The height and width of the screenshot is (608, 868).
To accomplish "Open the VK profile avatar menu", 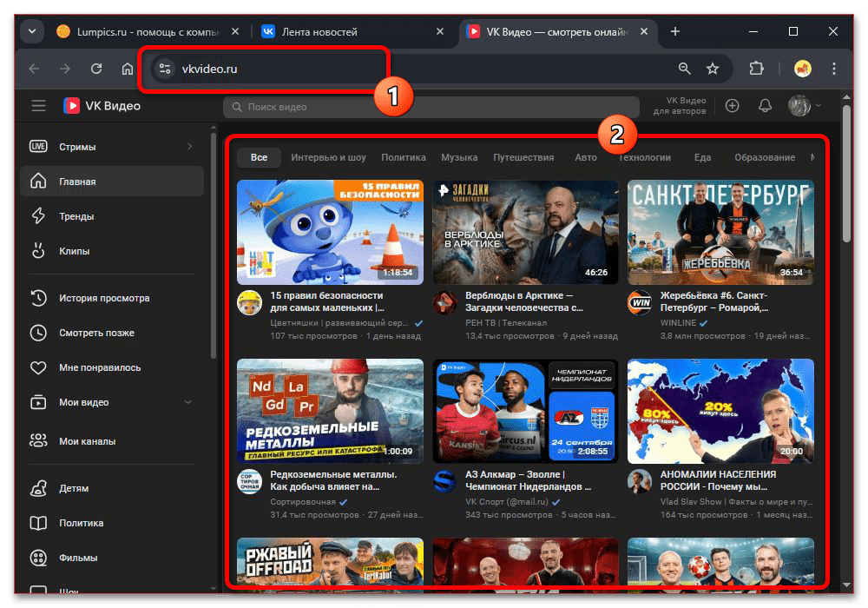I will pos(804,105).
